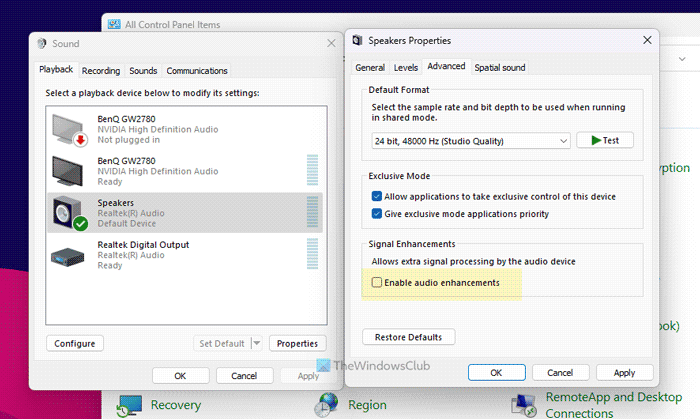700x419 pixels.
Task: Open the Spatial sound tab
Action: pos(500,67)
